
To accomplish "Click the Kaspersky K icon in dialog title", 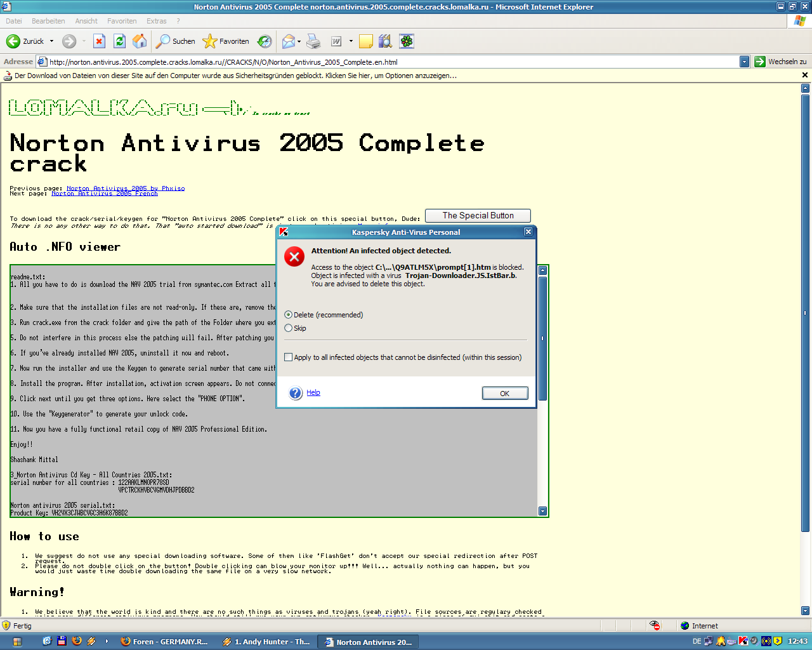I will click(284, 232).
